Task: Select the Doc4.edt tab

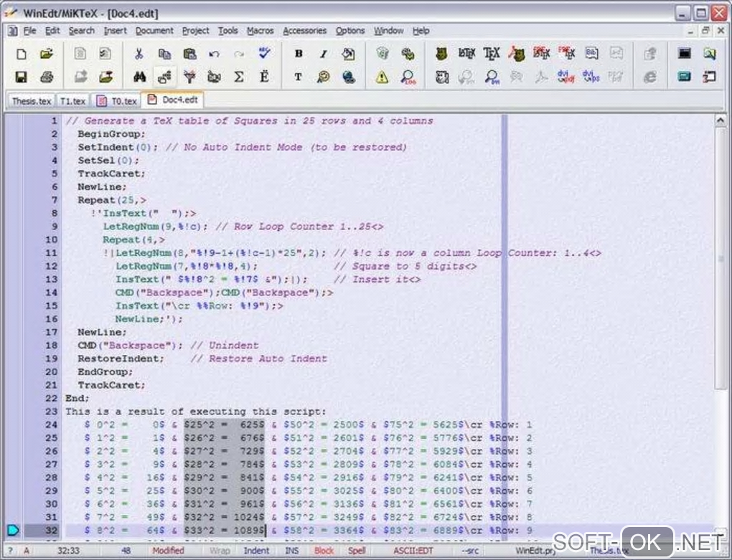Action: click(x=173, y=100)
